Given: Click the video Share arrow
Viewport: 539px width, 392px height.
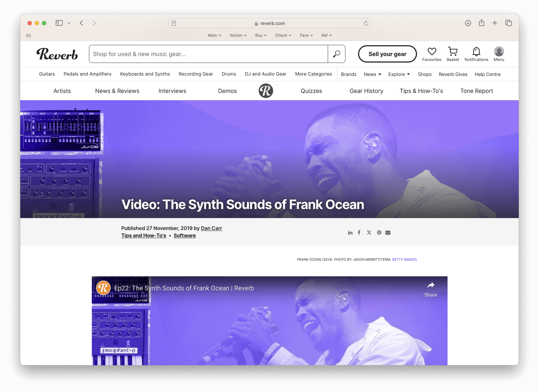Looking at the screenshot, I should click(431, 289).
